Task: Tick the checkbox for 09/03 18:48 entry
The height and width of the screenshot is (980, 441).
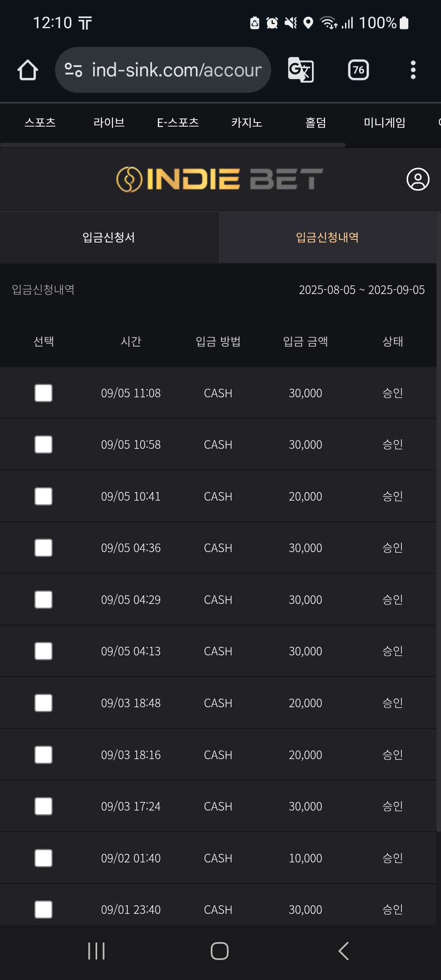Action: tap(43, 703)
